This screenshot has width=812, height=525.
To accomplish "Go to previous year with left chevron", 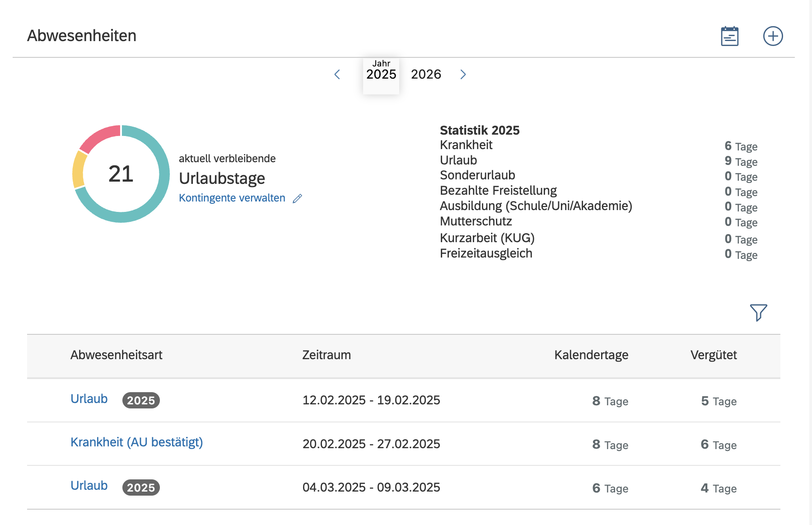I will click(x=337, y=75).
